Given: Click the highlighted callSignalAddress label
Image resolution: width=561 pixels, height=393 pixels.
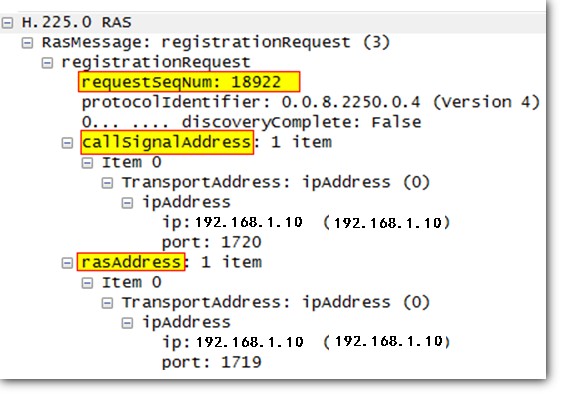Looking at the screenshot, I should coord(167,142).
